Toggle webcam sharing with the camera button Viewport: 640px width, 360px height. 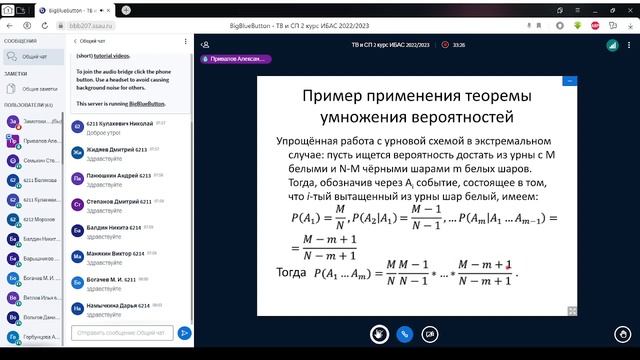pyautogui.click(x=430, y=335)
